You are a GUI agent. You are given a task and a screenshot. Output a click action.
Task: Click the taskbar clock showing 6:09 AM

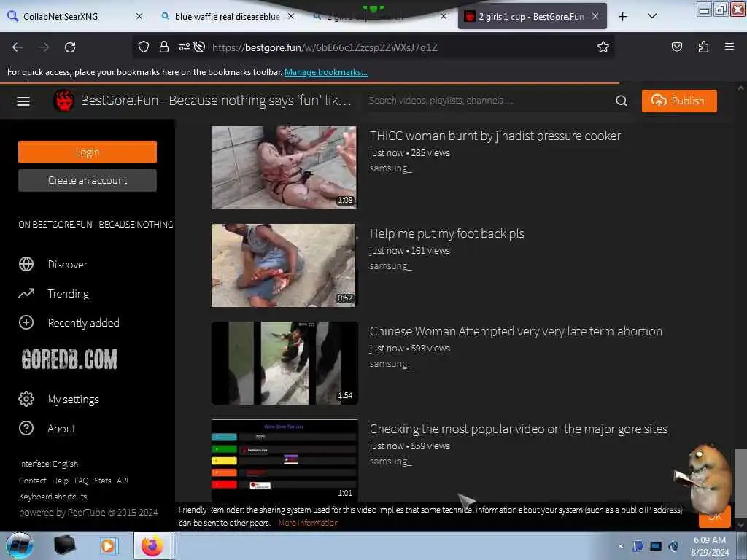(x=710, y=546)
